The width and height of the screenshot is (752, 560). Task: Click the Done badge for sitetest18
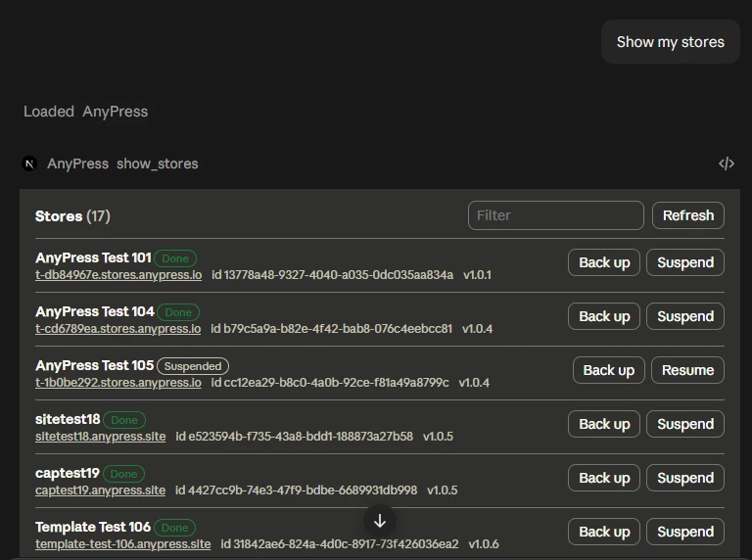[124, 420]
